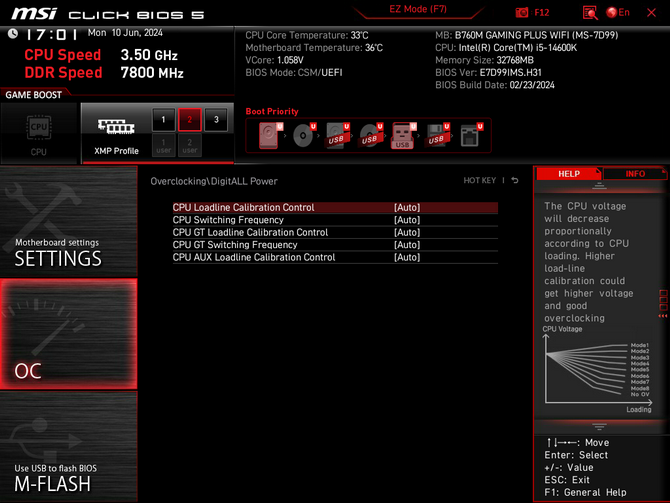The height and width of the screenshot is (503, 670).
Task: Close the BIOS with the X icon
Action: (651, 12)
